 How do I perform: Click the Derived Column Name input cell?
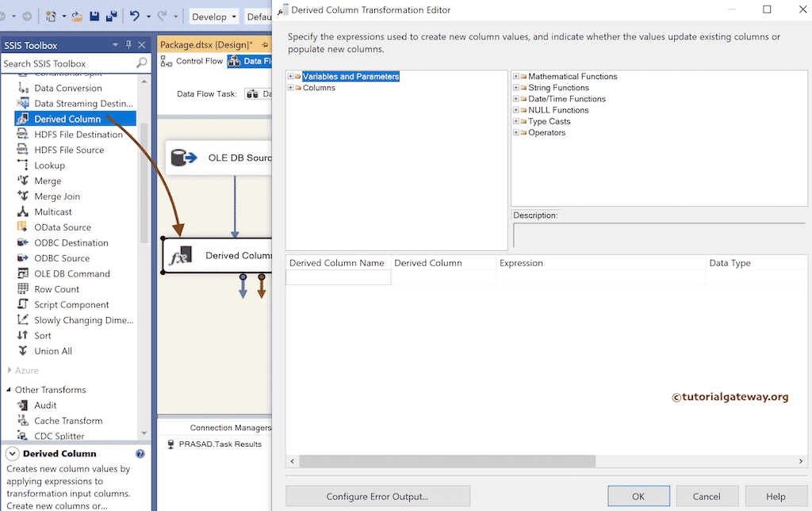[338, 277]
